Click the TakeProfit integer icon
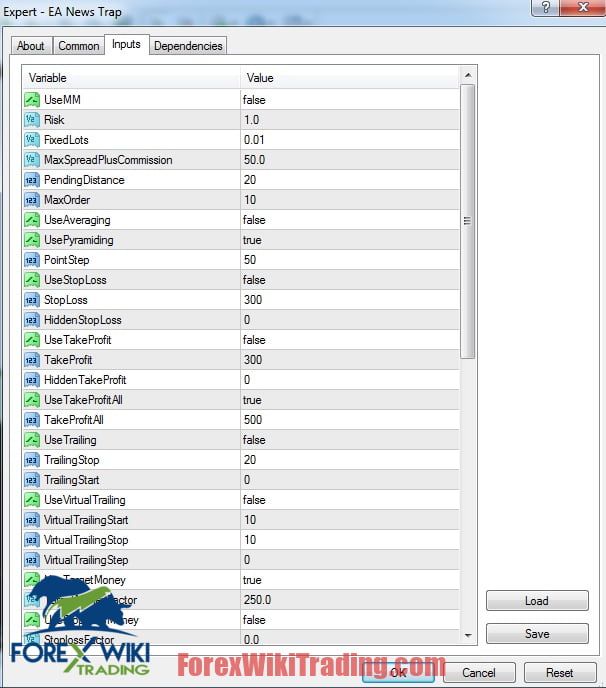The image size is (606, 688). (32, 360)
